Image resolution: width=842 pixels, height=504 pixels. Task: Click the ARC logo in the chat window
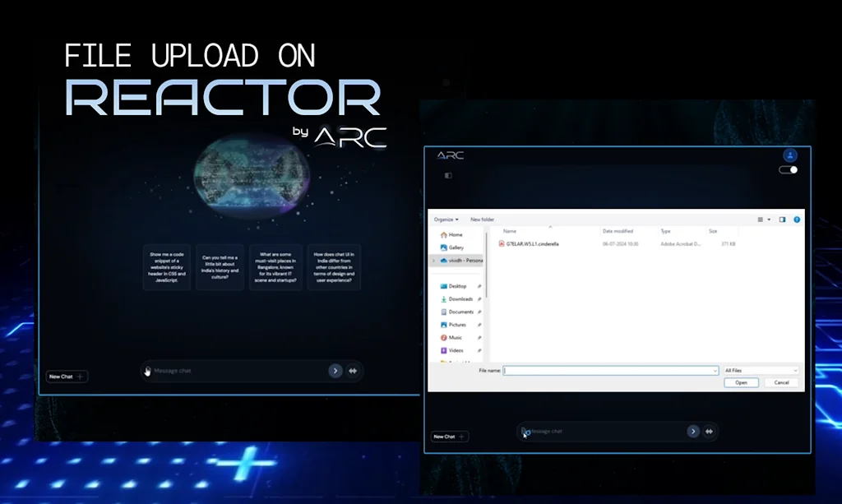(449, 155)
